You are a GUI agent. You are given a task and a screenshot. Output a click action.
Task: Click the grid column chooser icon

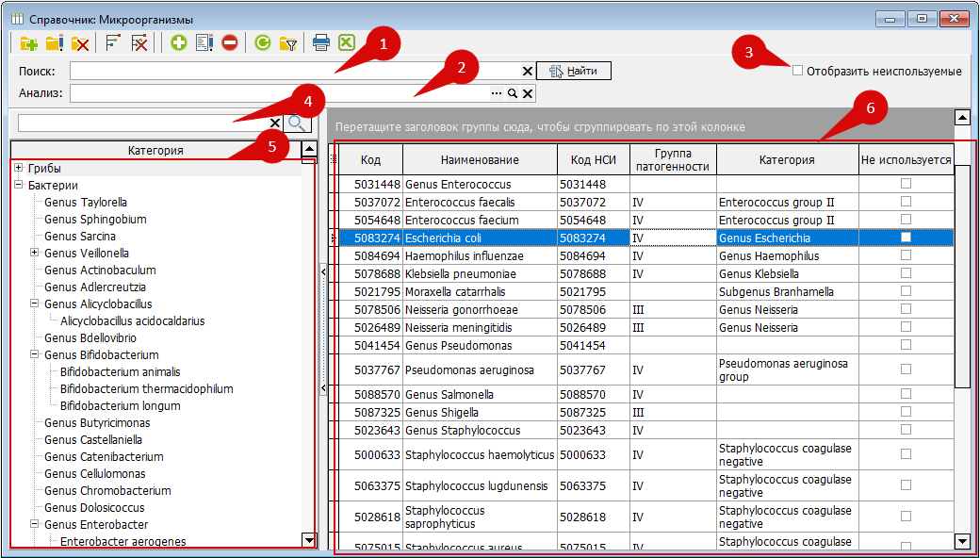[334, 159]
